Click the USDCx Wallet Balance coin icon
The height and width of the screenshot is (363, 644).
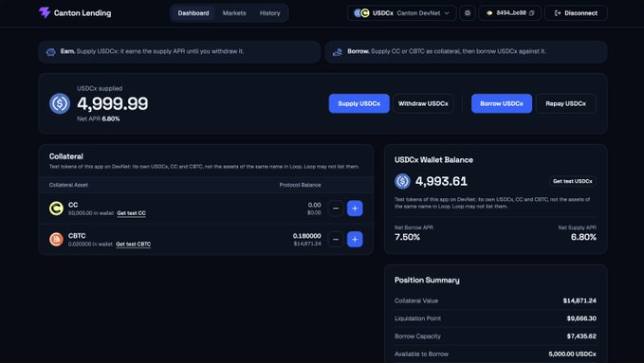point(402,181)
